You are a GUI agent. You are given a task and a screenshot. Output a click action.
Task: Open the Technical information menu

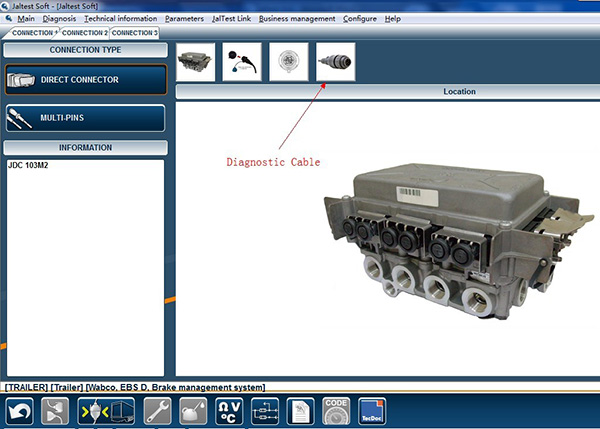pyautogui.click(x=120, y=19)
